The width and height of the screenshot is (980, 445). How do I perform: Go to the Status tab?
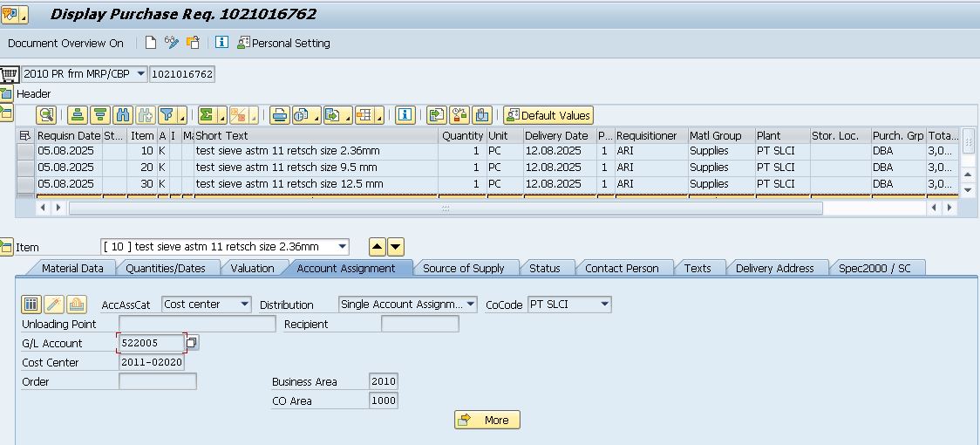(544, 268)
